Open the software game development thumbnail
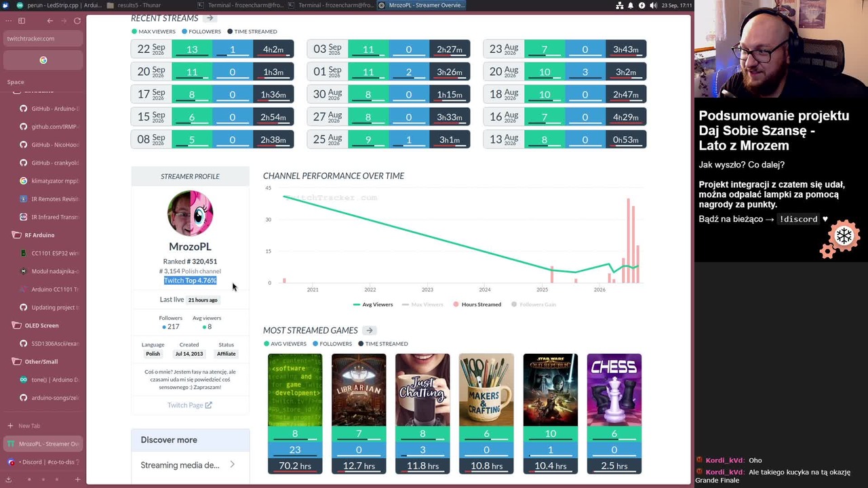This screenshot has height=488, width=868. (x=295, y=390)
